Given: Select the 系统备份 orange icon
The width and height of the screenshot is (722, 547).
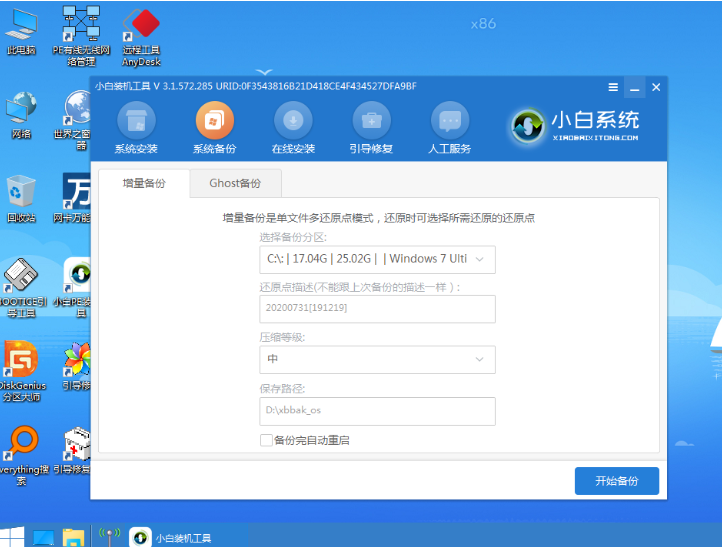Looking at the screenshot, I should 215,121.
